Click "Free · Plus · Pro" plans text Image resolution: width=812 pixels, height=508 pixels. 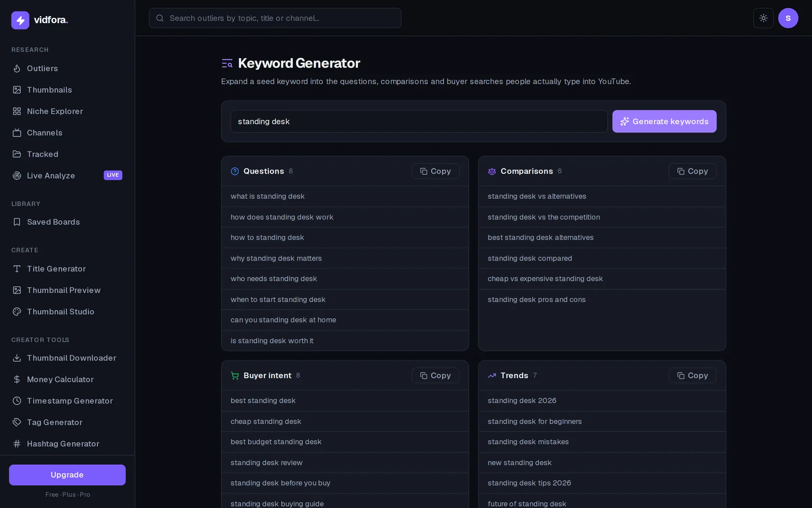(x=68, y=495)
